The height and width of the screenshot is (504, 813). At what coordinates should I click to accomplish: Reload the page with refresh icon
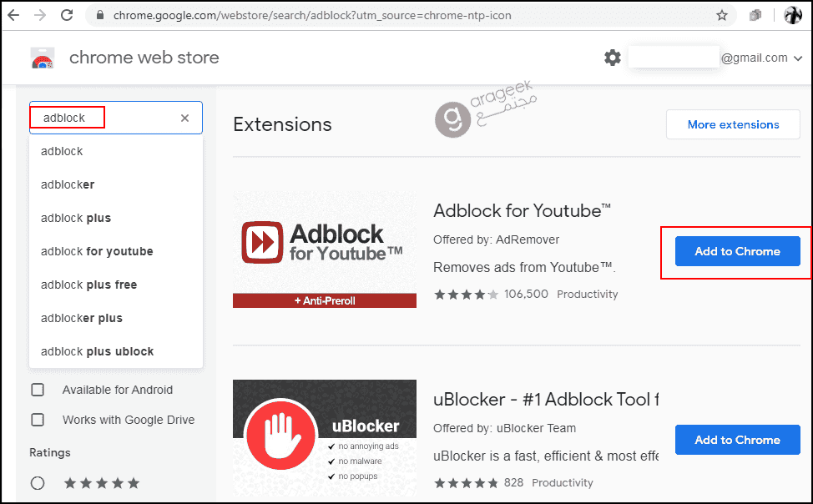coord(67,15)
